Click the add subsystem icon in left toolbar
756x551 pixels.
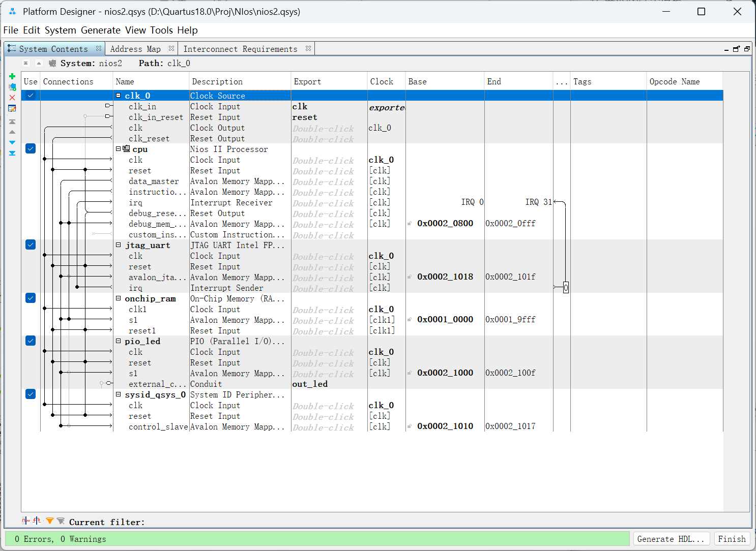click(x=12, y=87)
